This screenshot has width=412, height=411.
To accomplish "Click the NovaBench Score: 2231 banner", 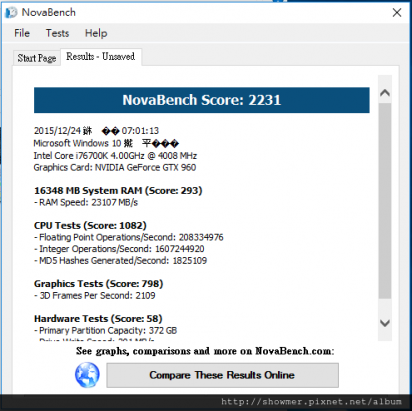I will [x=202, y=100].
